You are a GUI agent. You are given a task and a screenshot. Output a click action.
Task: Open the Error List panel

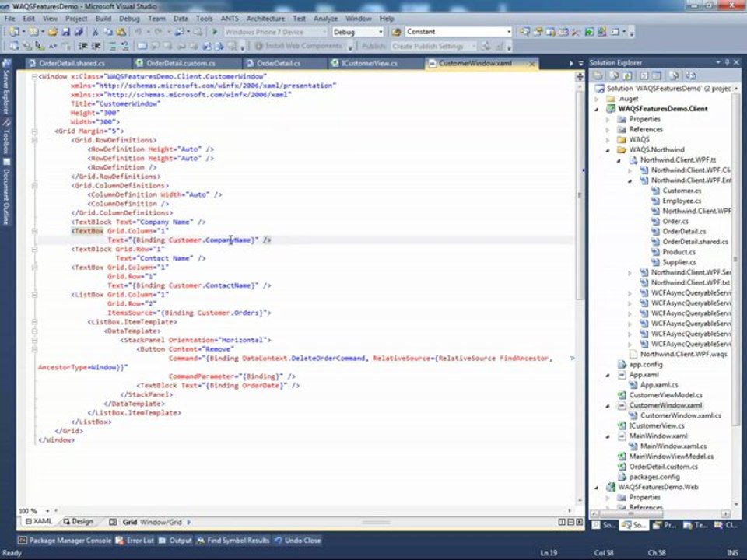pos(135,541)
